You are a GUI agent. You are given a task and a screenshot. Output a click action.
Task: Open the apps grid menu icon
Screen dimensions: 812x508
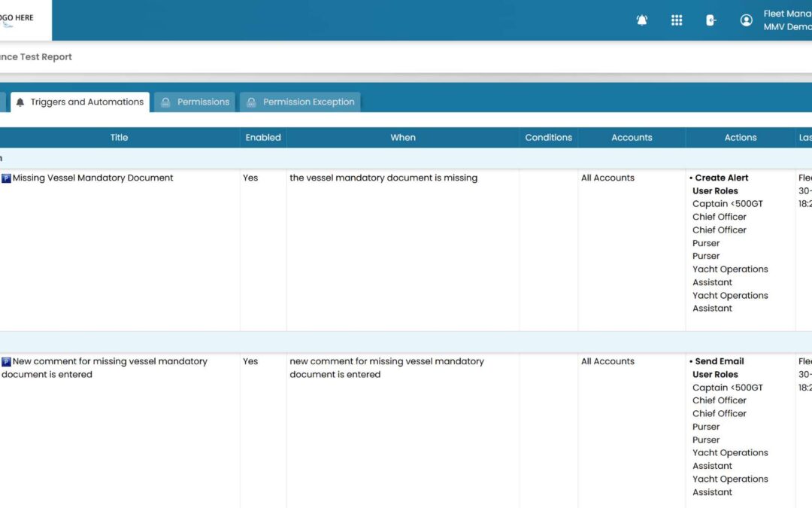(677, 20)
